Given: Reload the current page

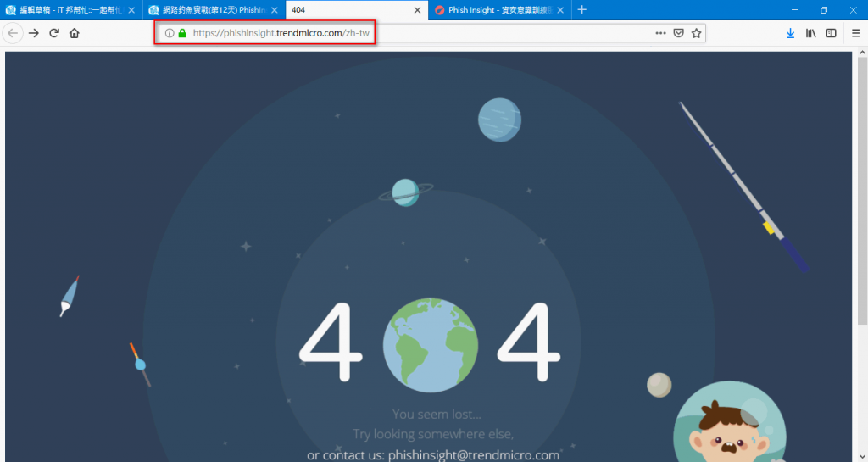Looking at the screenshot, I should pos(54,33).
